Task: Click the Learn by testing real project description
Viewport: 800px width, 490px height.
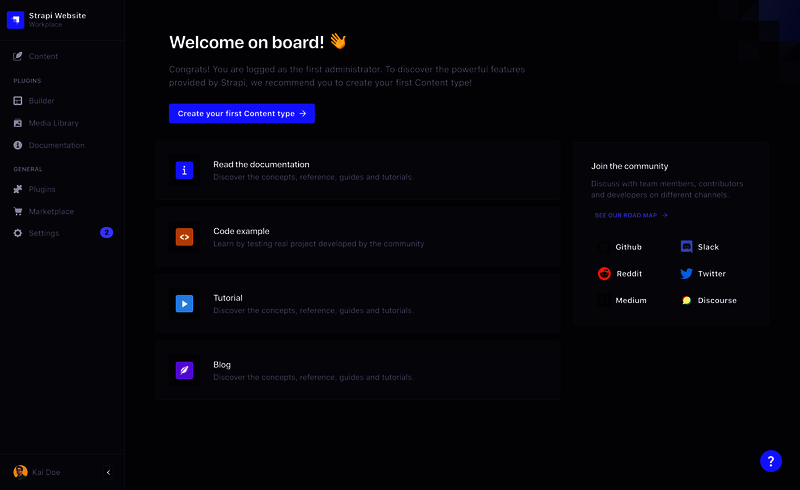Action: pyautogui.click(x=319, y=244)
